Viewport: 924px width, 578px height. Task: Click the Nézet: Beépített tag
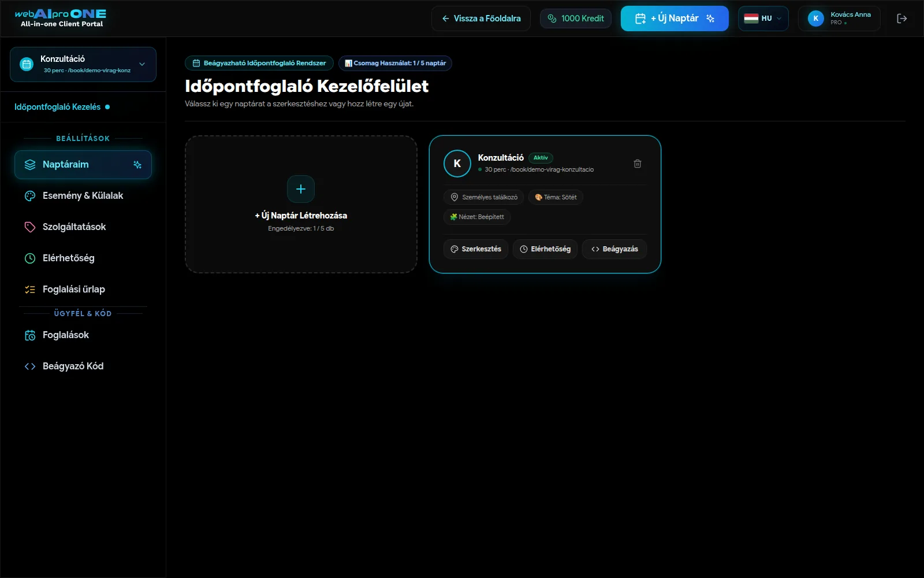pos(477,217)
